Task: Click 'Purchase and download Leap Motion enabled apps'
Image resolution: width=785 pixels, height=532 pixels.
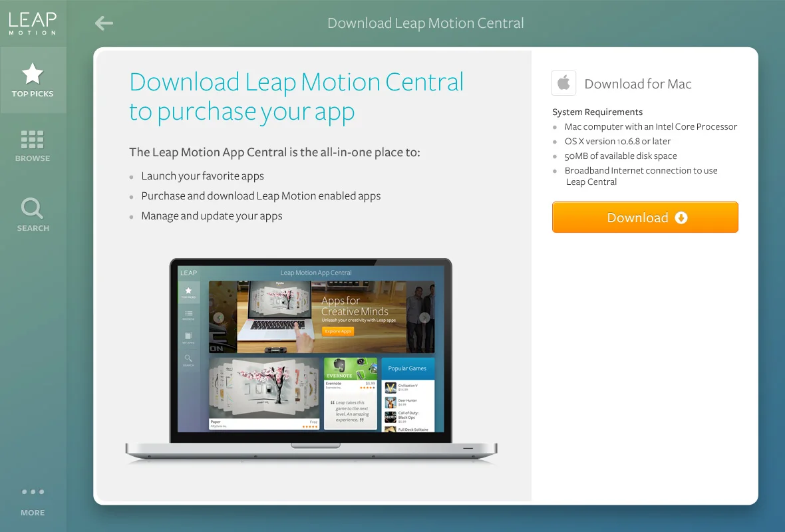Action: [x=261, y=196]
